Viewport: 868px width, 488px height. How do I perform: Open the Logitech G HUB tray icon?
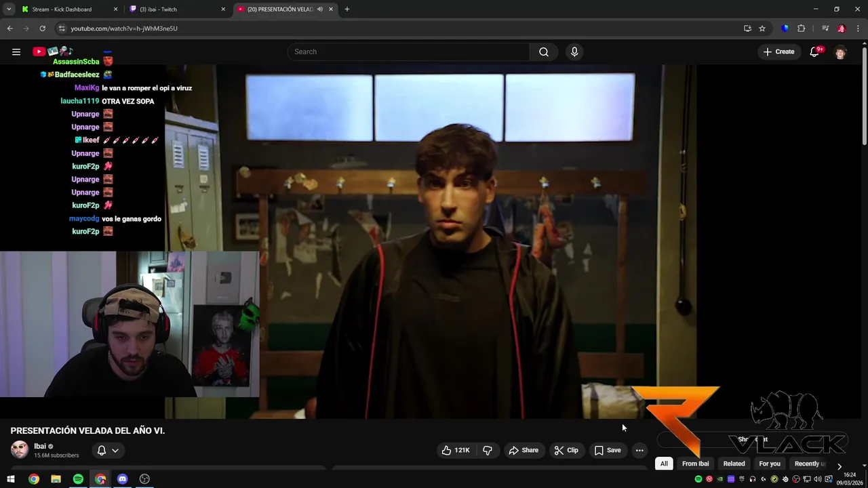tap(764, 479)
